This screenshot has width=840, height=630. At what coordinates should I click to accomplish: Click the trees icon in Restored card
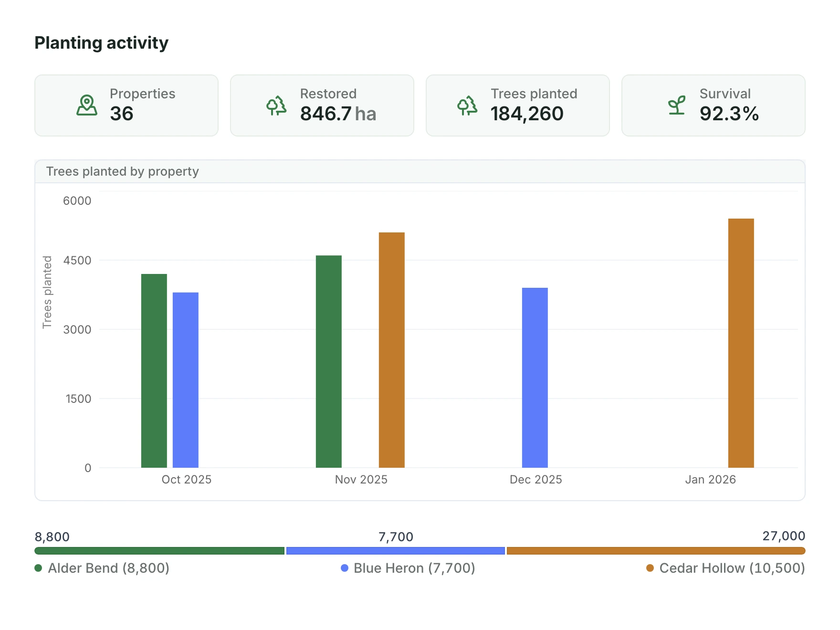click(x=277, y=105)
